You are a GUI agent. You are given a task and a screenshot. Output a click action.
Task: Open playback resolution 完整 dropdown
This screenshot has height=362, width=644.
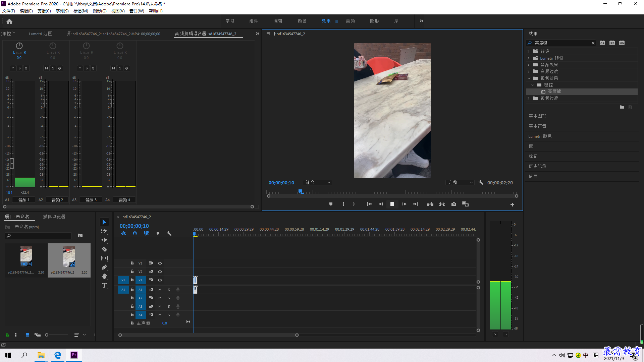(x=460, y=183)
